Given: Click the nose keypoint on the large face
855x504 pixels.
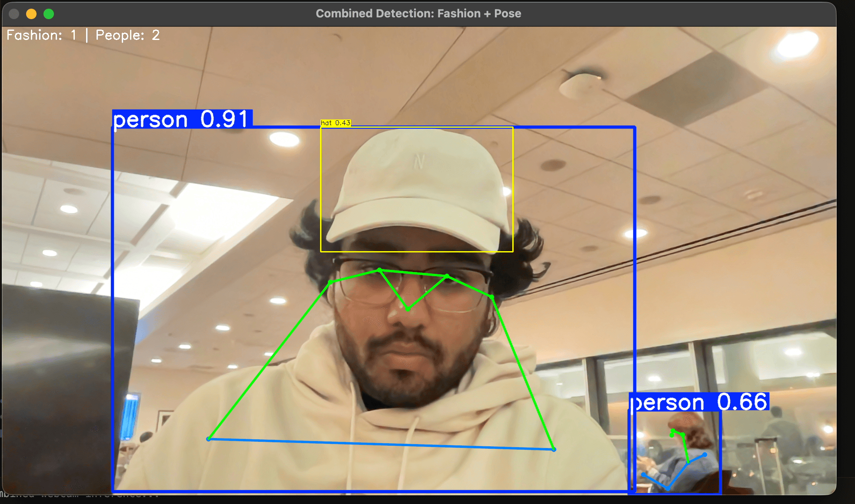Looking at the screenshot, I should [407, 309].
